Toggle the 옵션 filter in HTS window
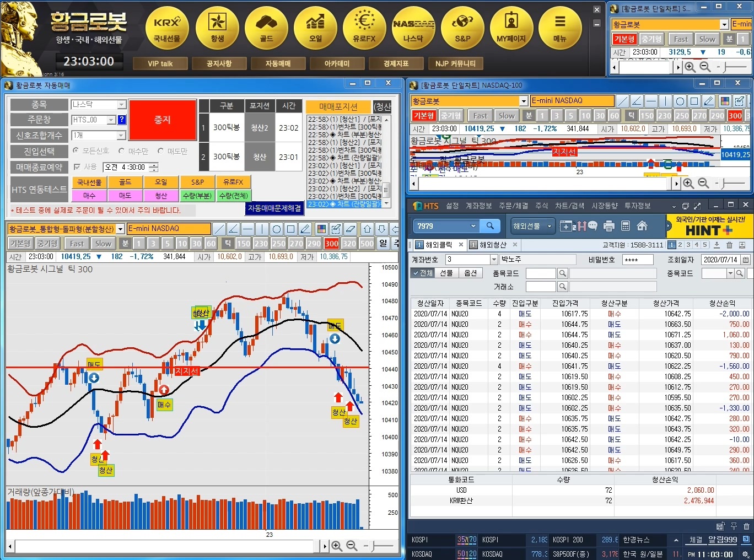Screen dimensions: 754x560 coord(470,273)
